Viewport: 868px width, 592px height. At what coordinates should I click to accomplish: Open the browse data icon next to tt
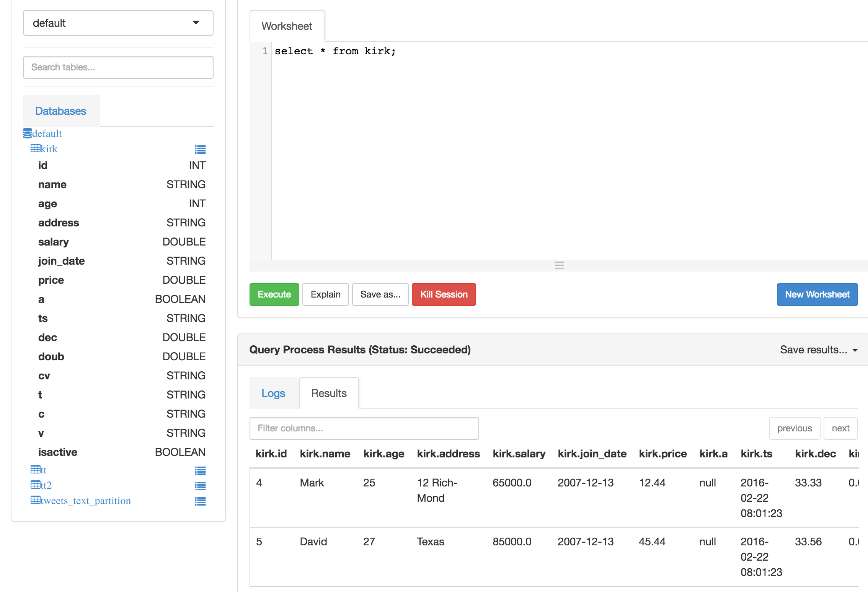tap(201, 471)
